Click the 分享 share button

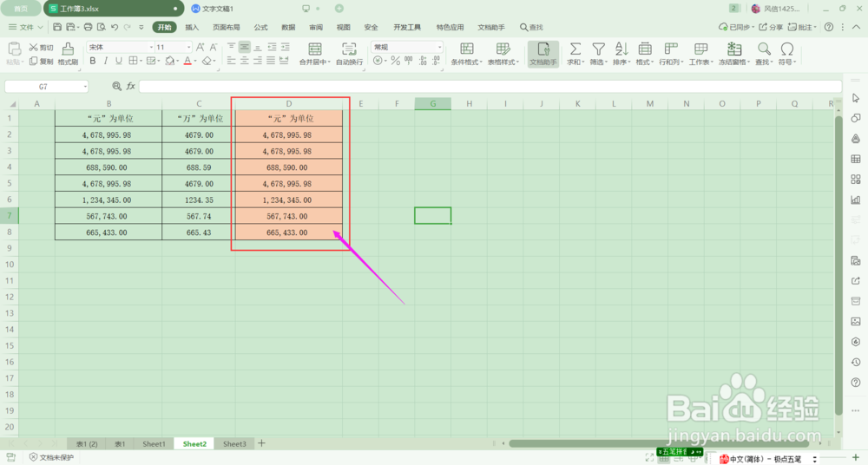[771, 27]
